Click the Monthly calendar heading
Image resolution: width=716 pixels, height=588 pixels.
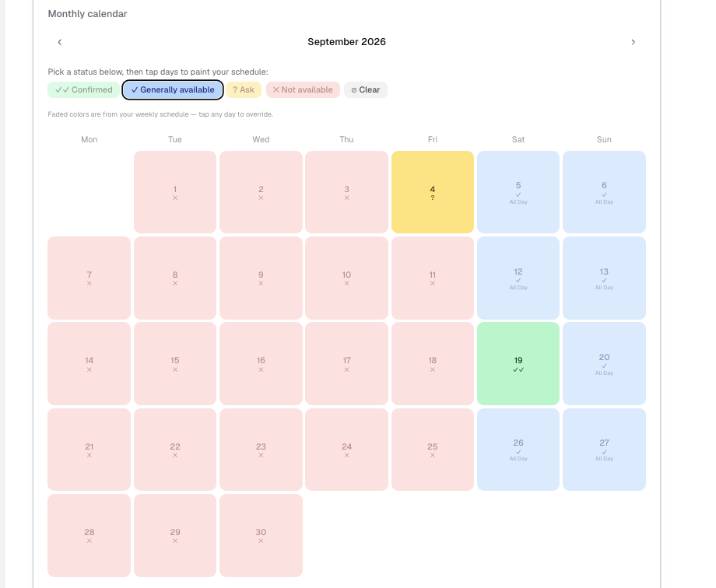[88, 14]
